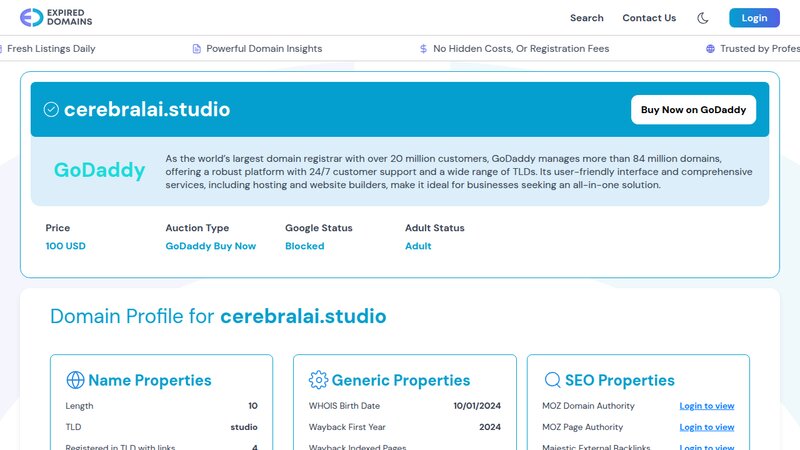The height and width of the screenshot is (450, 800).
Task: Click No Hidden Costs, Or Registration Fees text
Action: (521, 48)
